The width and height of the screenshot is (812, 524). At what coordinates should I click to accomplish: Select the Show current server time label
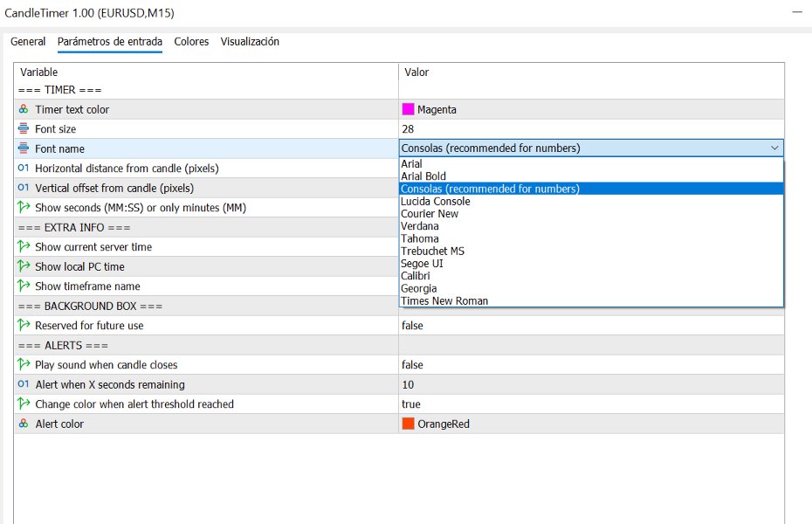pos(93,247)
